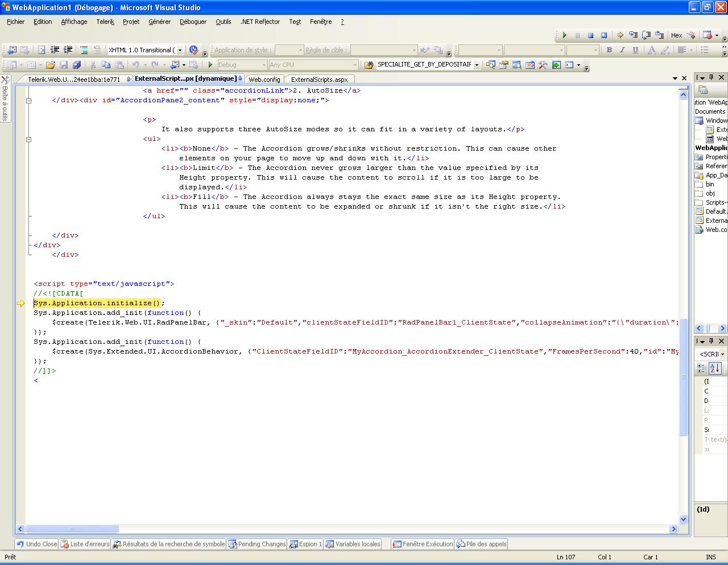The image size is (728, 565).
Task: Open the Déboguer menu
Action: click(x=193, y=22)
